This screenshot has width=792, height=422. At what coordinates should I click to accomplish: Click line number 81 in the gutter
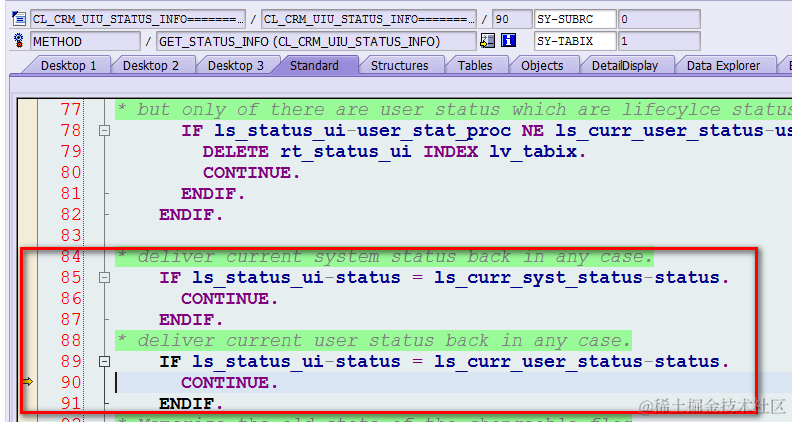click(x=71, y=194)
